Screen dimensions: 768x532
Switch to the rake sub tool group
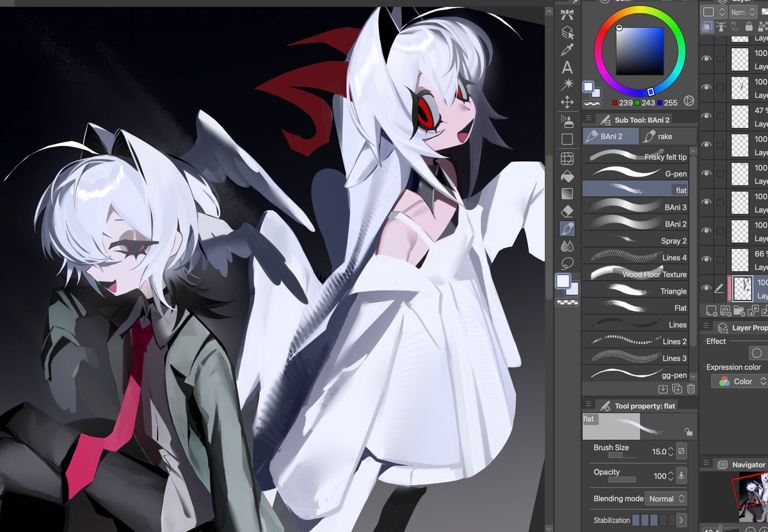coord(669,136)
